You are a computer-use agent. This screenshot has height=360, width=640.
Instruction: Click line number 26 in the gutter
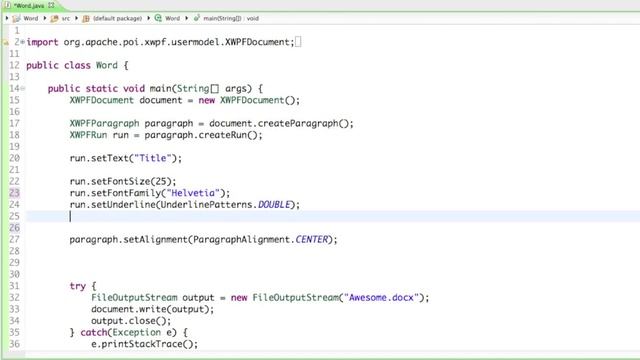[x=14, y=228]
